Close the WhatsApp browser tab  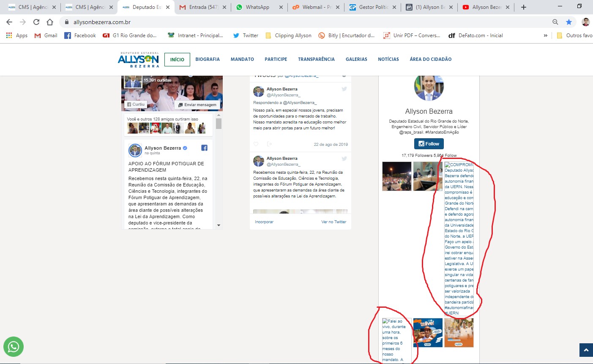[x=281, y=7]
